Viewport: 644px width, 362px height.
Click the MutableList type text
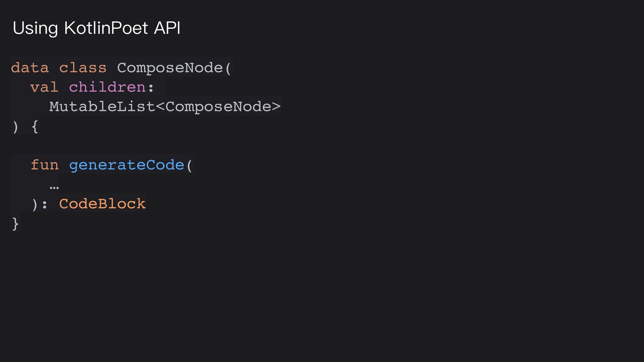[x=102, y=107]
